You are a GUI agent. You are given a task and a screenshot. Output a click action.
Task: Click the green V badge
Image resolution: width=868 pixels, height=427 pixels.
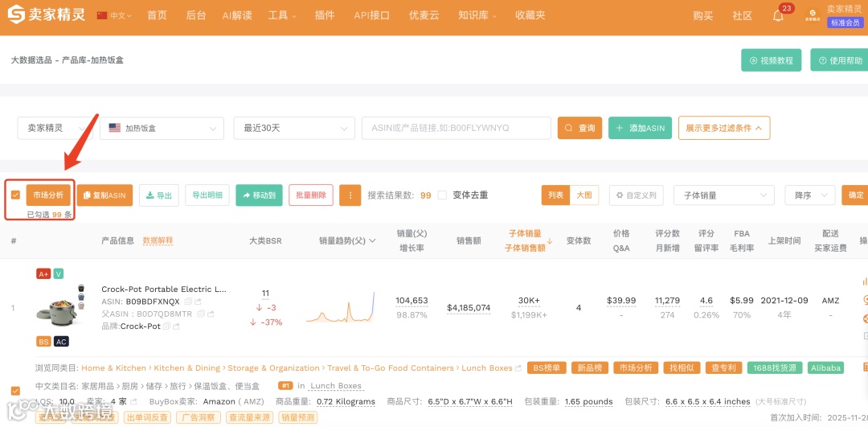click(x=59, y=273)
